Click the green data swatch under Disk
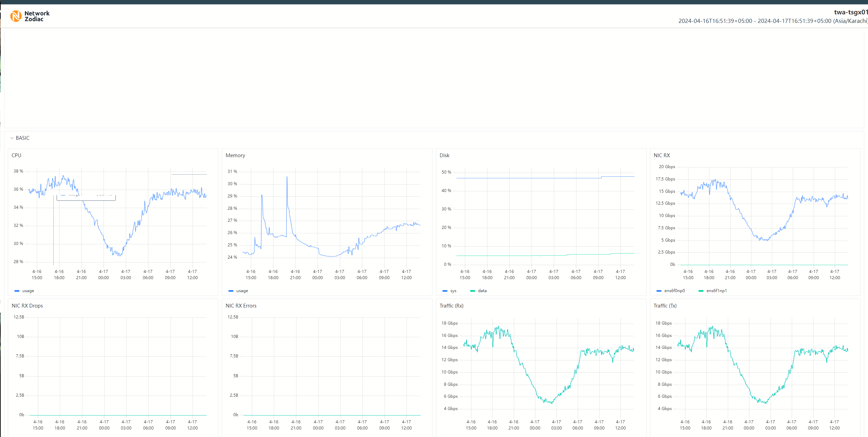Image resolution: width=868 pixels, height=437 pixels. (x=472, y=291)
